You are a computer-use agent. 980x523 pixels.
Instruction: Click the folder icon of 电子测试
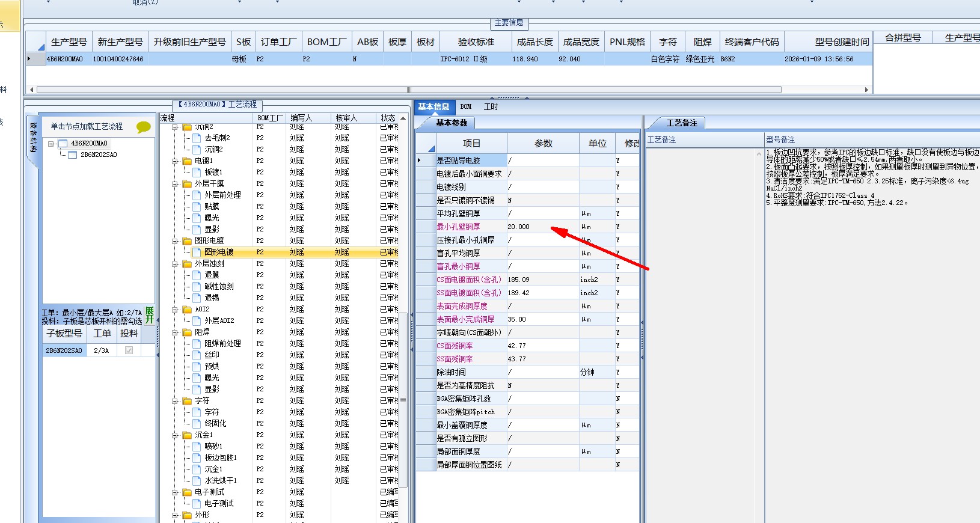187,492
